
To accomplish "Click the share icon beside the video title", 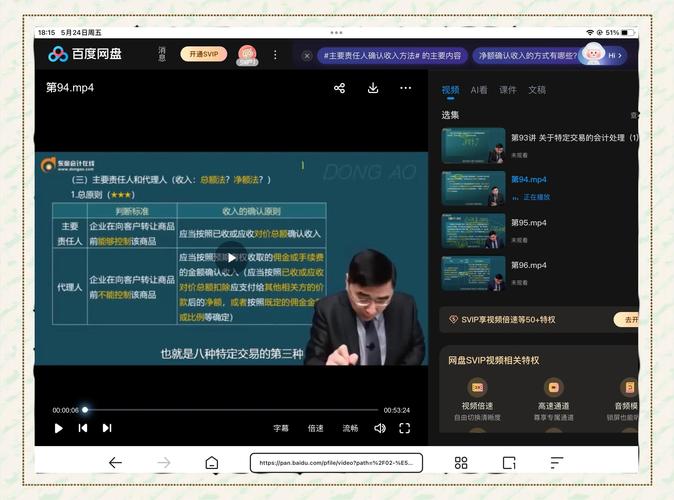I will (339, 88).
